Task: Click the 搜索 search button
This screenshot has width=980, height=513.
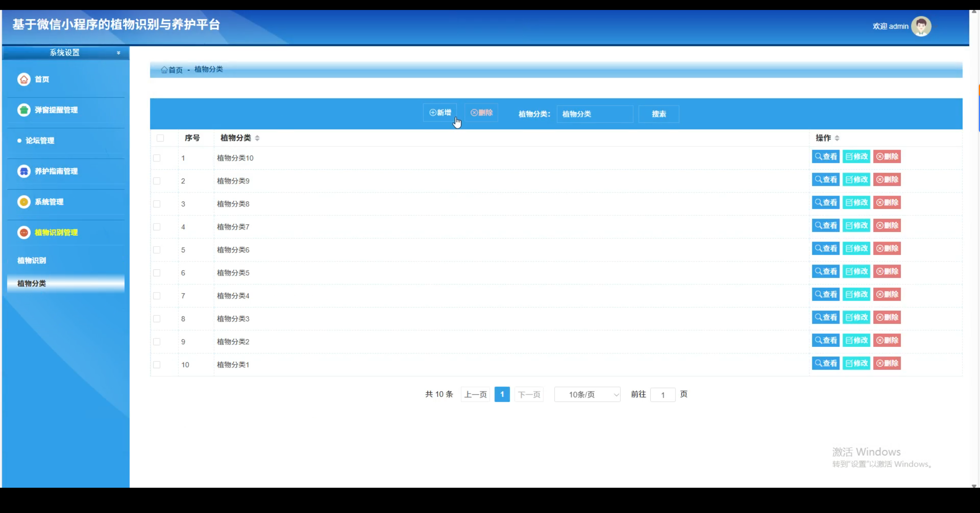Action: point(658,114)
